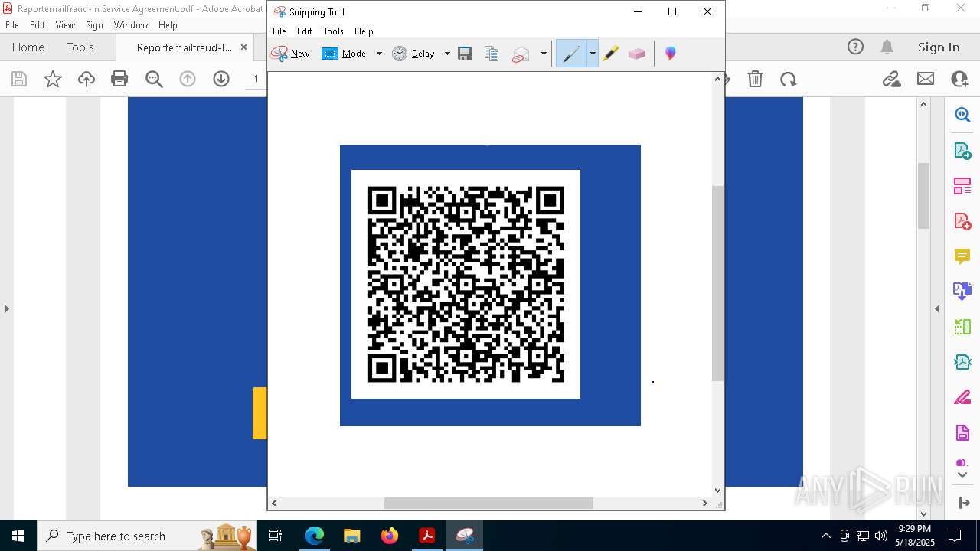Screen dimensions: 980x551
Task: Open Snipping Tool Edit menu
Action: coord(305,31)
